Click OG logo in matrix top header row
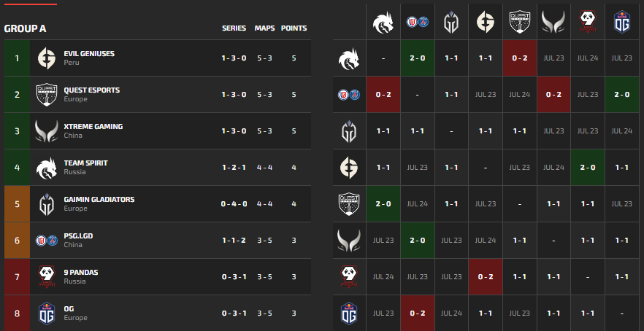 (x=623, y=22)
